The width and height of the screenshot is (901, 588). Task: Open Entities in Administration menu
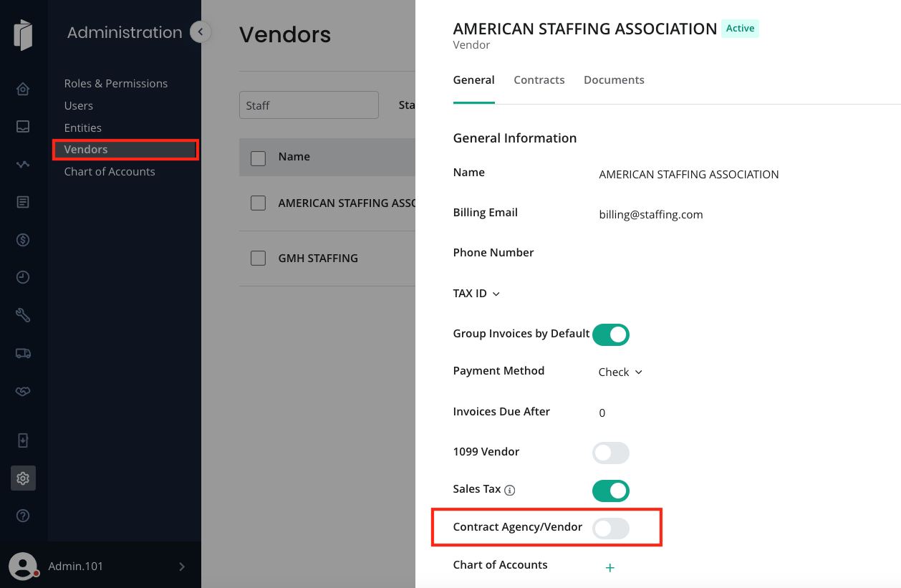[83, 128]
